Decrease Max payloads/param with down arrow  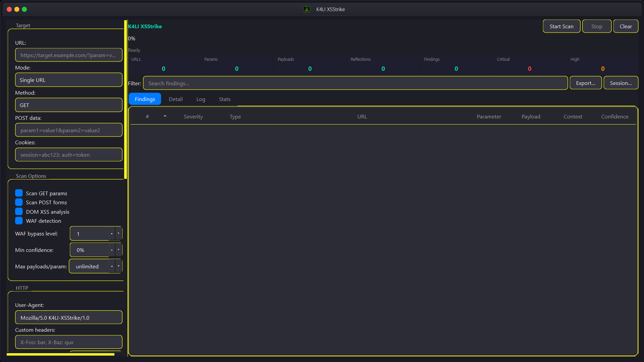pos(118,266)
